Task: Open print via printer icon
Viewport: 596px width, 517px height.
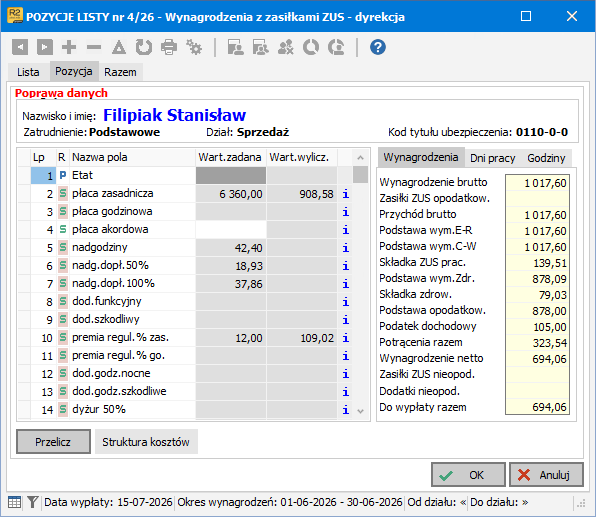Action: [x=169, y=47]
